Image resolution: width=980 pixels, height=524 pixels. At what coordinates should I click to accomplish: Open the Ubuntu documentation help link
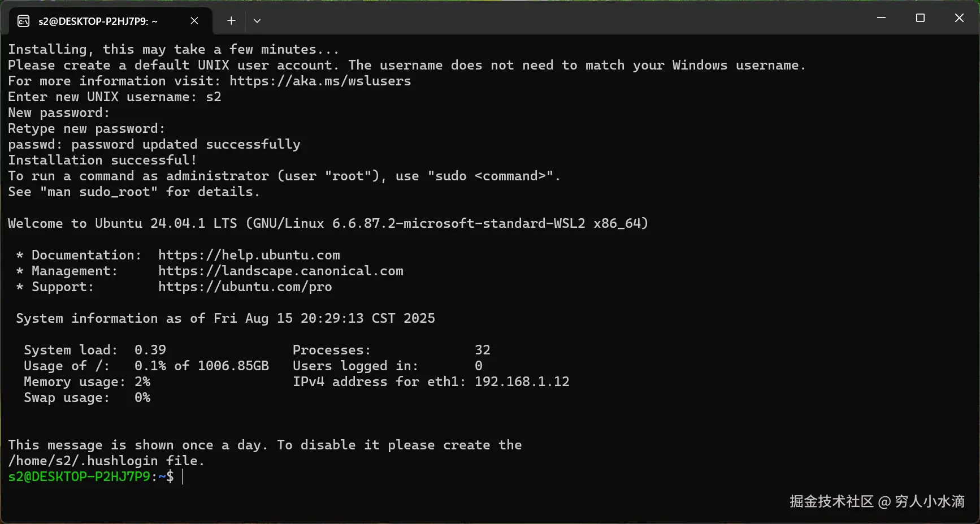pyautogui.click(x=249, y=255)
